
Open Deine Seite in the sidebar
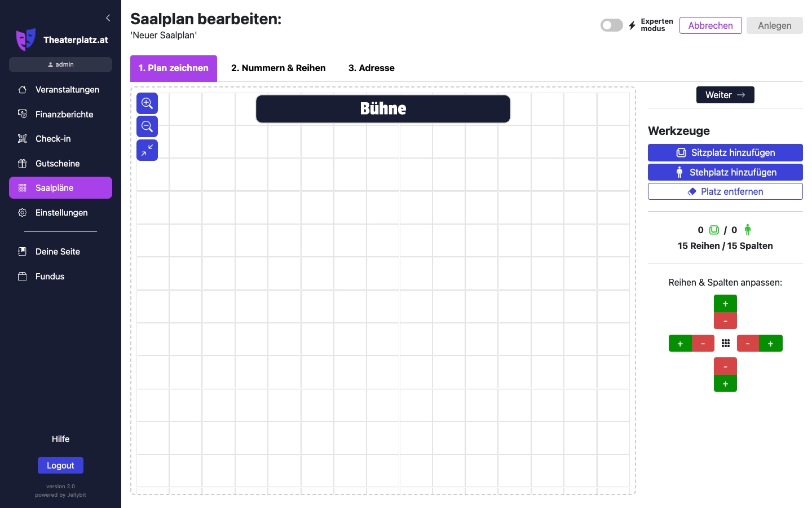pyautogui.click(x=58, y=251)
